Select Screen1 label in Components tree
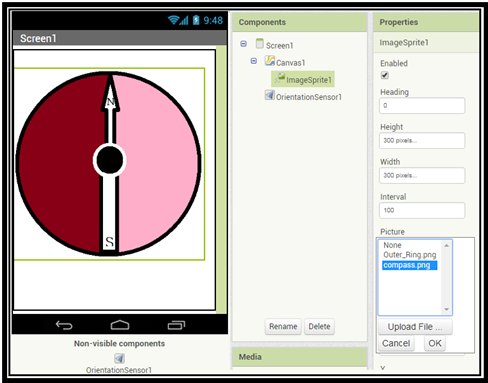488x383 pixels. coord(279,46)
